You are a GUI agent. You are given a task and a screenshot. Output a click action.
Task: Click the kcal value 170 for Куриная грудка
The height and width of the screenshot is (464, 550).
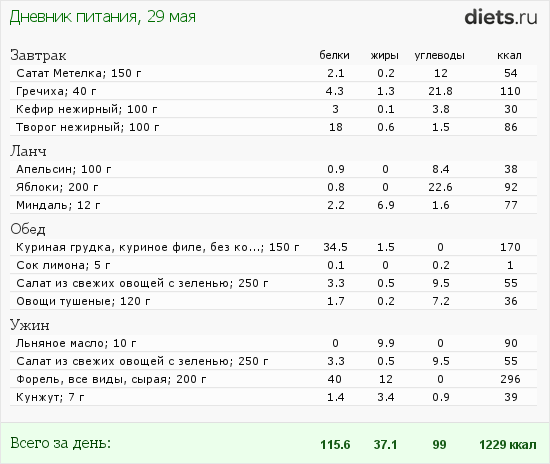click(x=510, y=247)
